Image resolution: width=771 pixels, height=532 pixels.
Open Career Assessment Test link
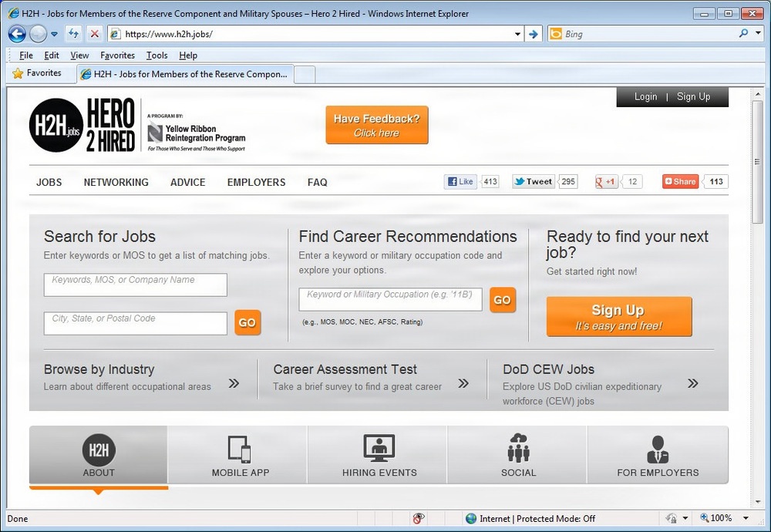pyautogui.click(x=345, y=369)
